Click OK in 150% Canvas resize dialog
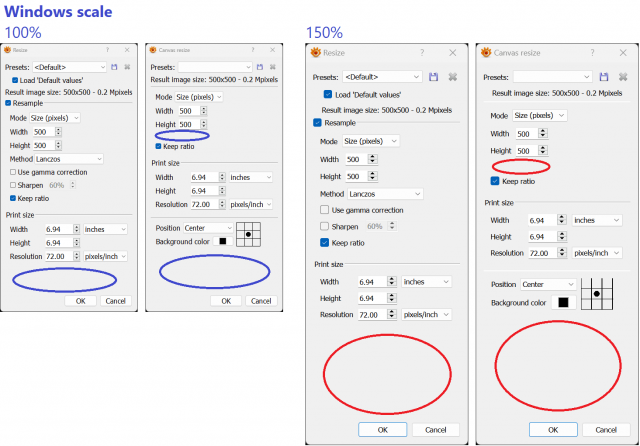 (553, 430)
